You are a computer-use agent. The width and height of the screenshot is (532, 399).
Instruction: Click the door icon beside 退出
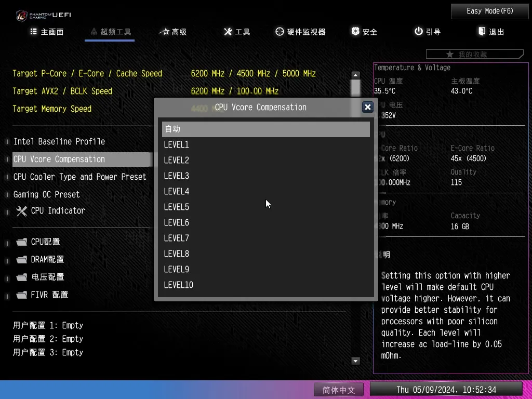482,31
